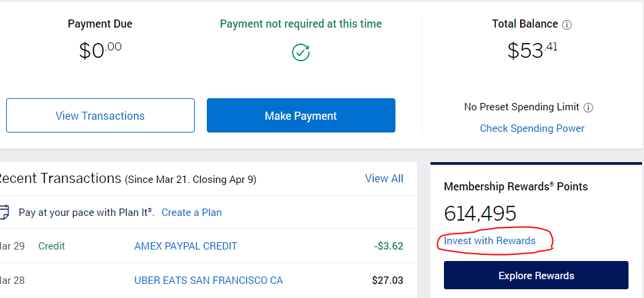Select the $27.03 Uber Eats amount
The image size is (644, 298).
[387, 281]
